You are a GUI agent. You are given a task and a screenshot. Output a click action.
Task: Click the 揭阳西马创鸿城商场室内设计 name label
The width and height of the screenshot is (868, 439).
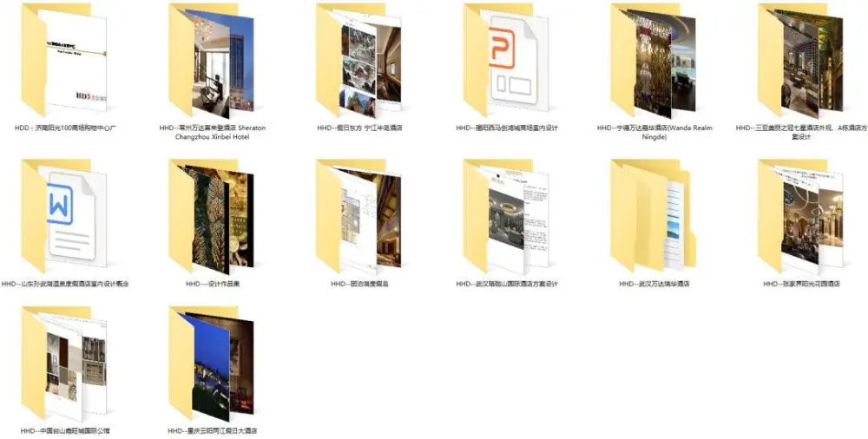coord(507,128)
